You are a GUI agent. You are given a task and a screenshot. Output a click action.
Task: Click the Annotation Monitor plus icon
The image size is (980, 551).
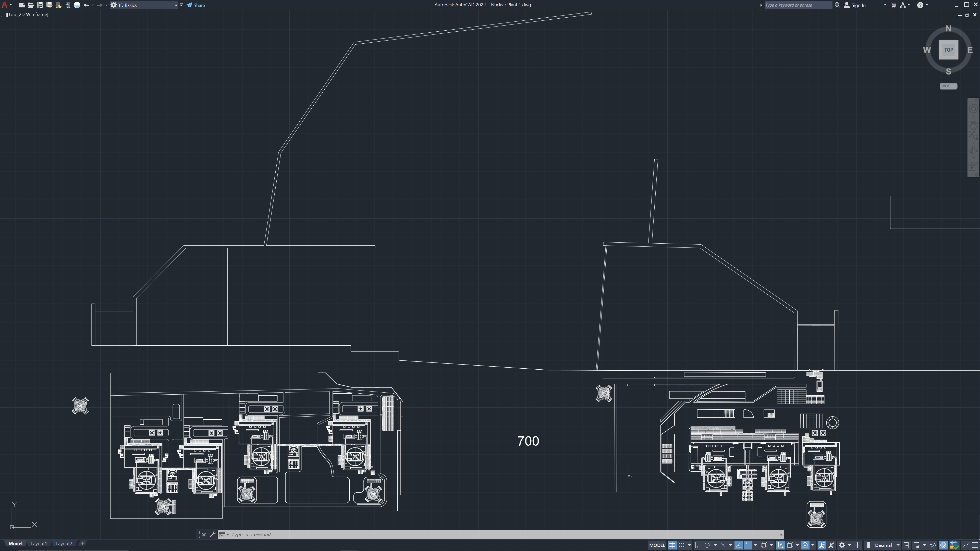click(857, 545)
